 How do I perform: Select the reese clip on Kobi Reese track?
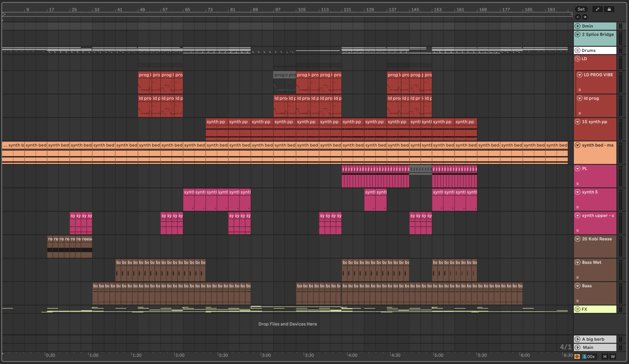(x=87, y=247)
